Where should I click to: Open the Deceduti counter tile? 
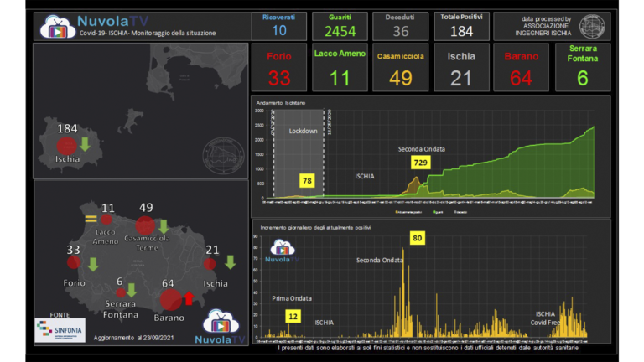point(401,26)
